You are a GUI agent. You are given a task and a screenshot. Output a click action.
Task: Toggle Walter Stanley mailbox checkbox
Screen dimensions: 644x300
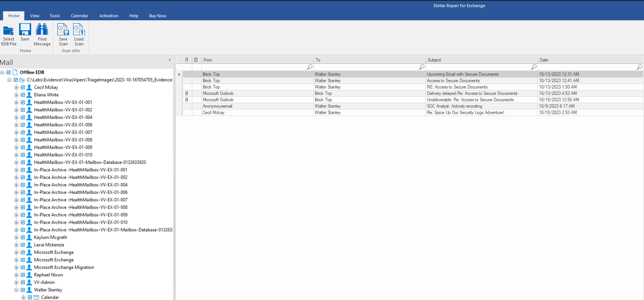[x=23, y=290]
